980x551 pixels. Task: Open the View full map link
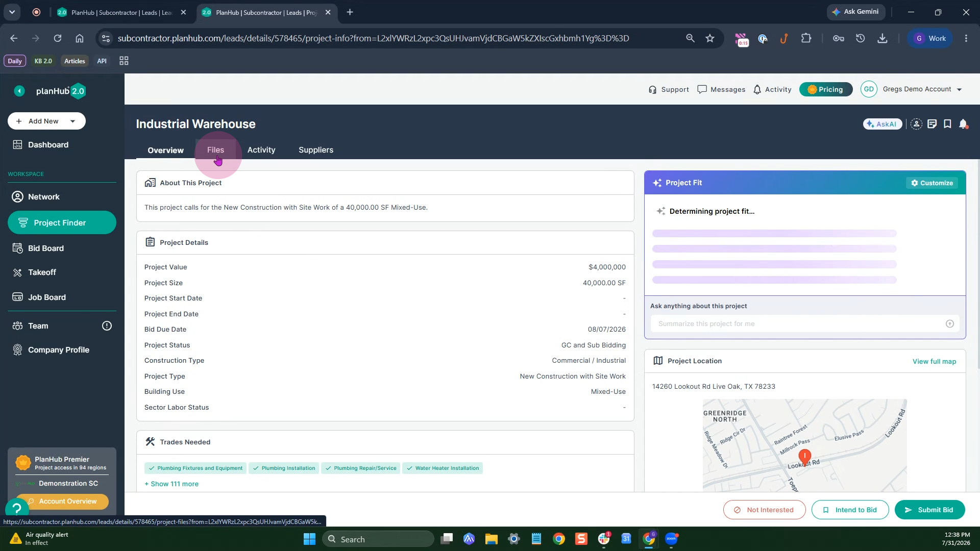tap(935, 362)
